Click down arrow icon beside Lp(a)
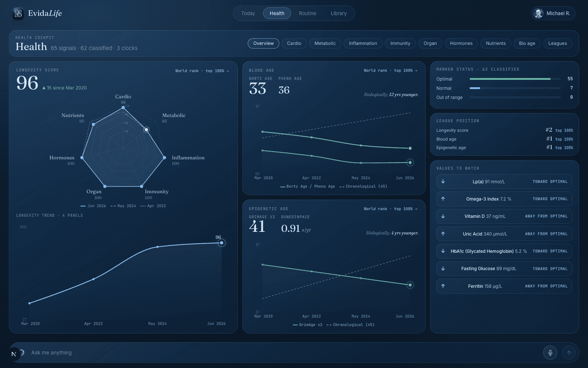This screenshot has height=368, width=588. tap(443, 181)
